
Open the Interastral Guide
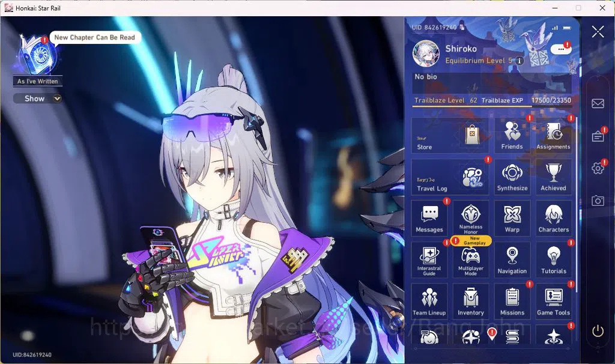tap(429, 260)
